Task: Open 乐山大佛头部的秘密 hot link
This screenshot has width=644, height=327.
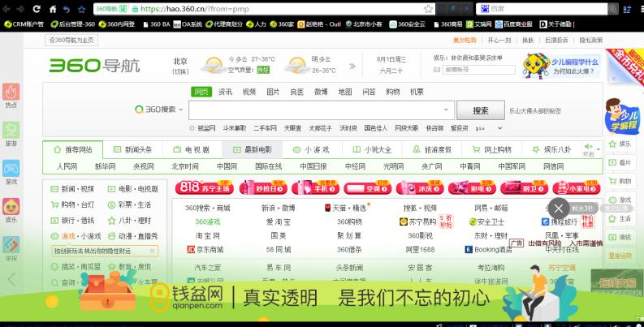Action: [x=535, y=111]
